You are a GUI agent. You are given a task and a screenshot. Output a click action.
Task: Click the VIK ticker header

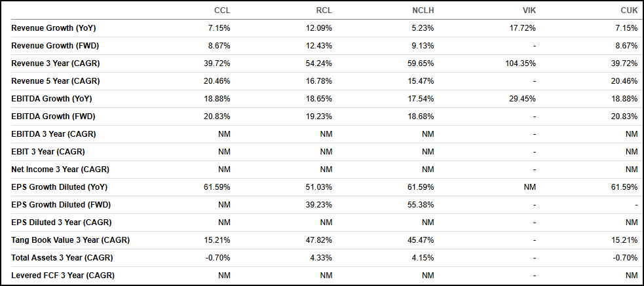528,10
